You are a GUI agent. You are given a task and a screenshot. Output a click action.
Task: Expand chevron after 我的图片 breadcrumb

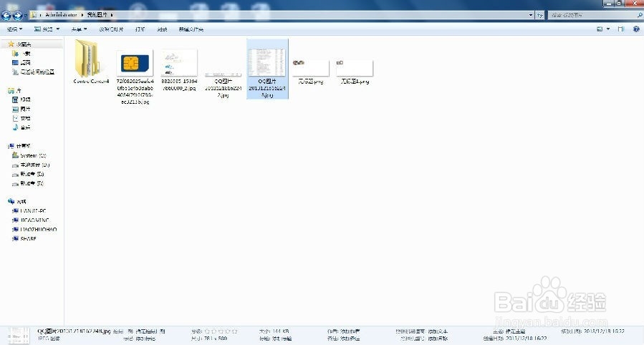112,15
